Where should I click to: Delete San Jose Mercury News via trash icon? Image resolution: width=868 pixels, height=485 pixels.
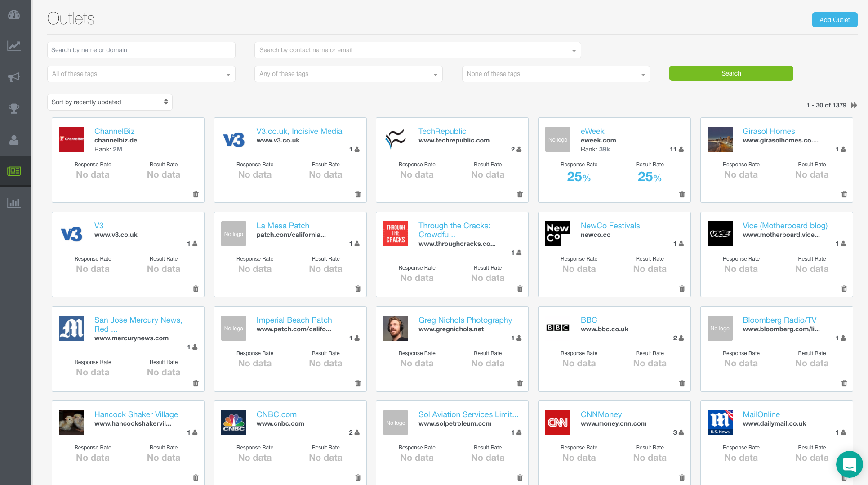pos(196,383)
